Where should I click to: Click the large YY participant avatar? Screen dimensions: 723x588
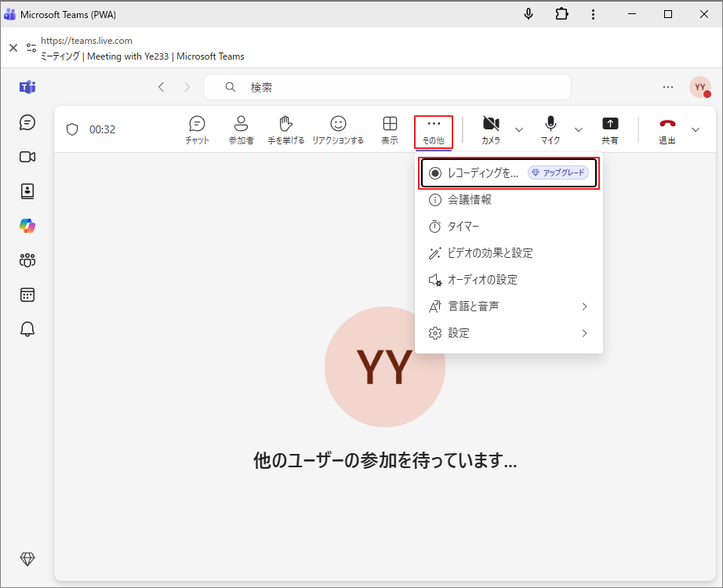tap(384, 367)
